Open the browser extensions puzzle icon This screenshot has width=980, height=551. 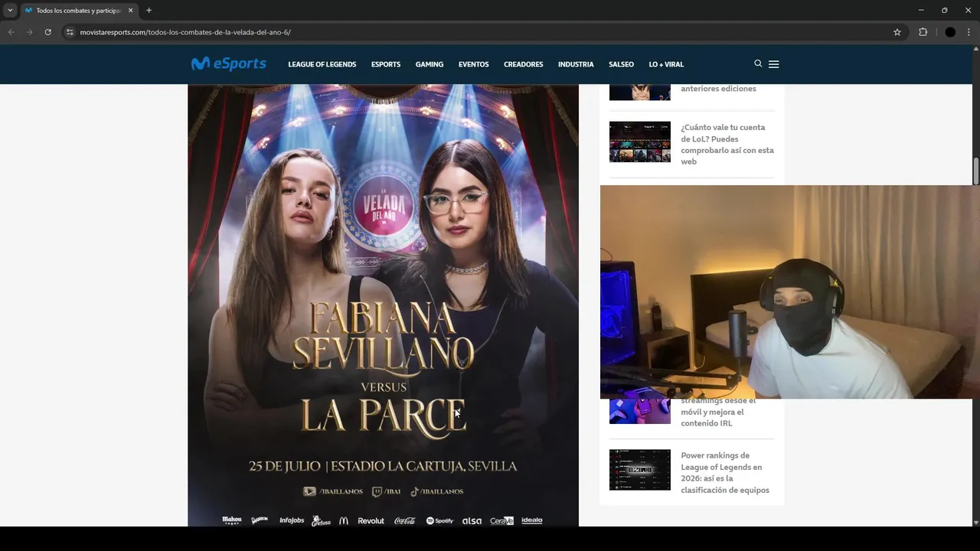[923, 32]
